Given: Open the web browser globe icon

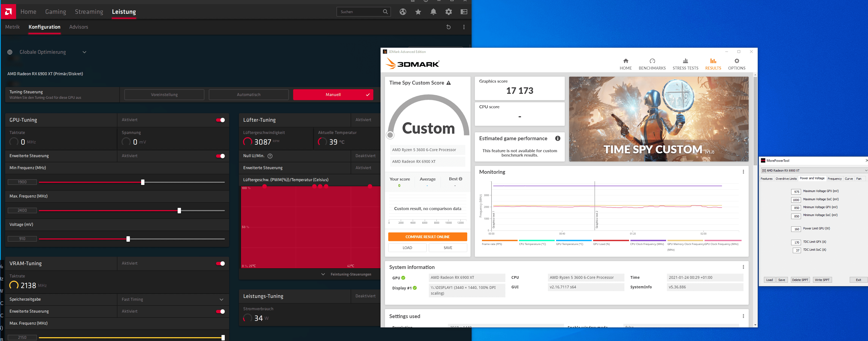Looking at the screenshot, I should [x=403, y=12].
